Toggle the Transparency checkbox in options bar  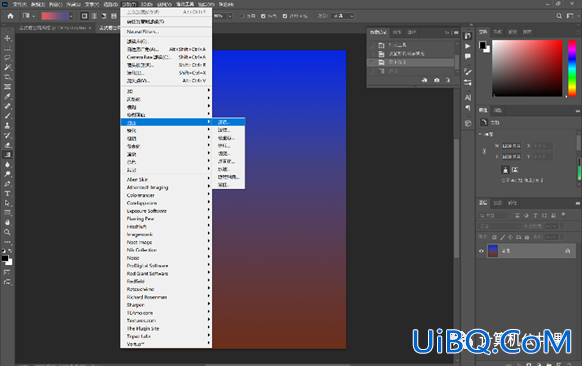pos(285,16)
